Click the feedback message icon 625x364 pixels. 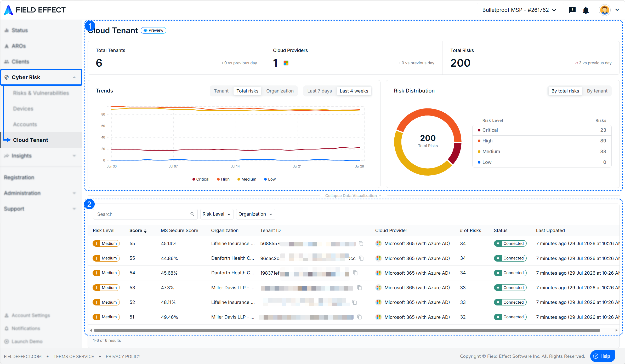click(x=572, y=10)
